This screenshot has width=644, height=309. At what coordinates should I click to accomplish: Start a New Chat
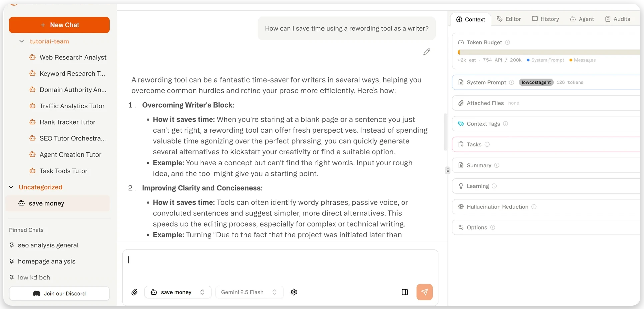pyautogui.click(x=59, y=25)
